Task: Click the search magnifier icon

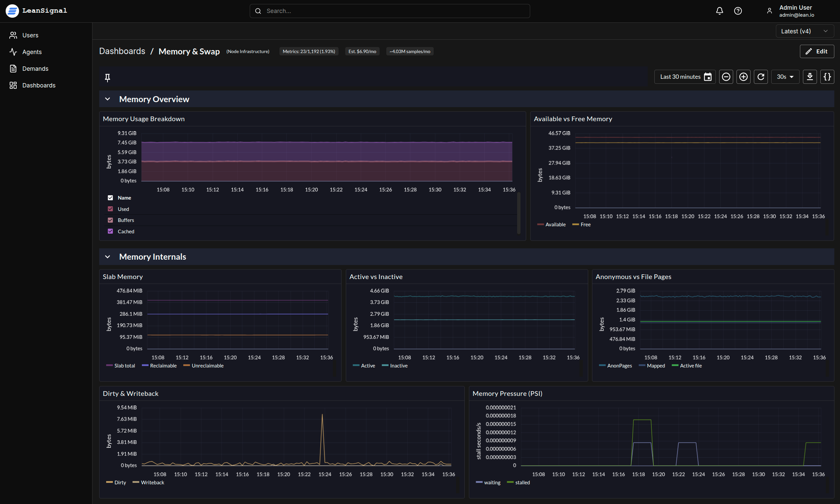Action: coord(258,11)
